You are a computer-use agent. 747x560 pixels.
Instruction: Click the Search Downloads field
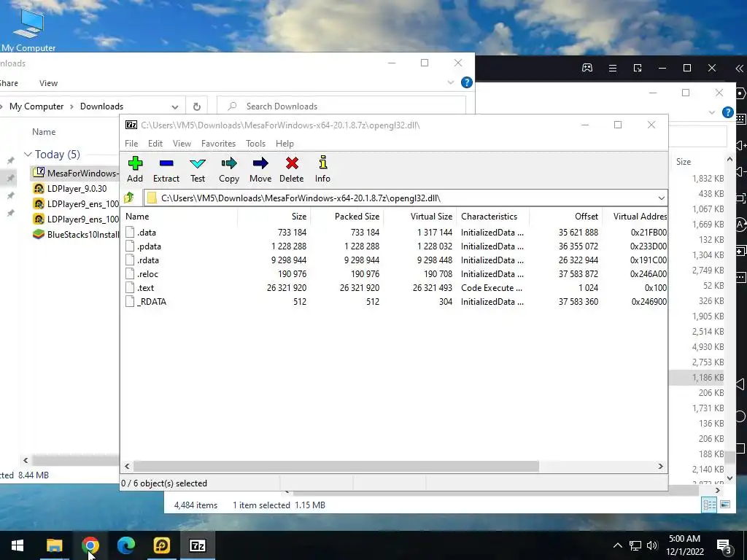(x=341, y=106)
